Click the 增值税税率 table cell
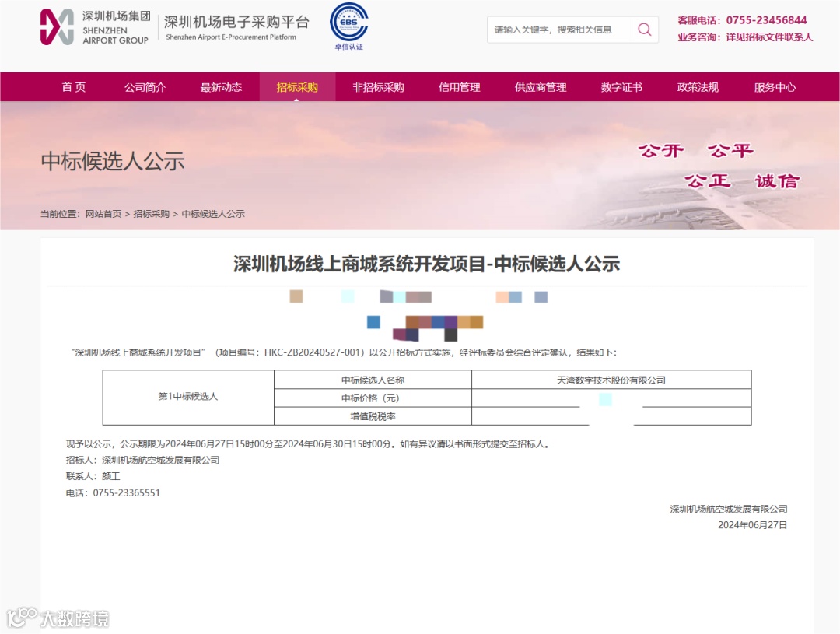Viewport: 840px width, 634px height. point(373,416)
